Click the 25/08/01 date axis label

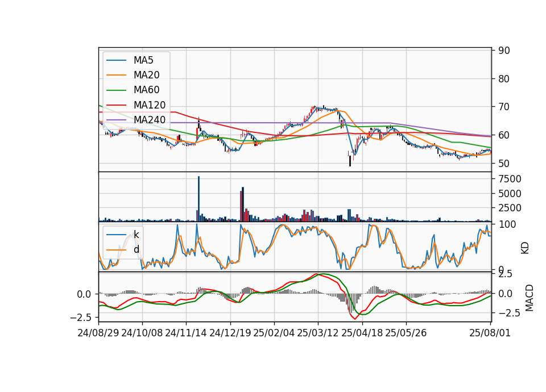(x=490, y=333)
